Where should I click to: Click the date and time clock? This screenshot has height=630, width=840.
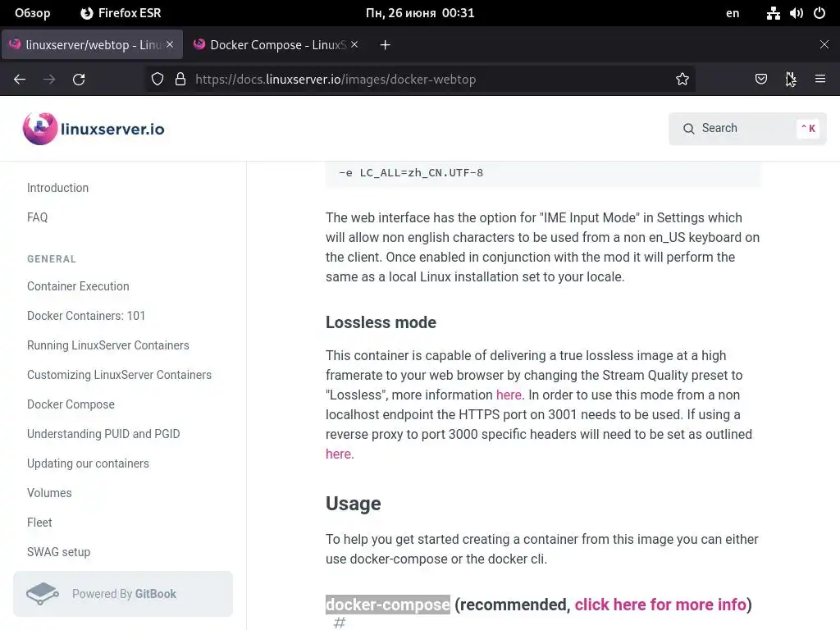tap(420, 13)
